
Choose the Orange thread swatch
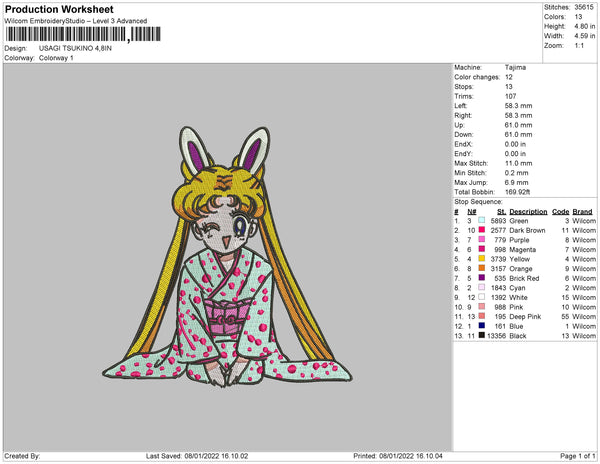[481, 268]
